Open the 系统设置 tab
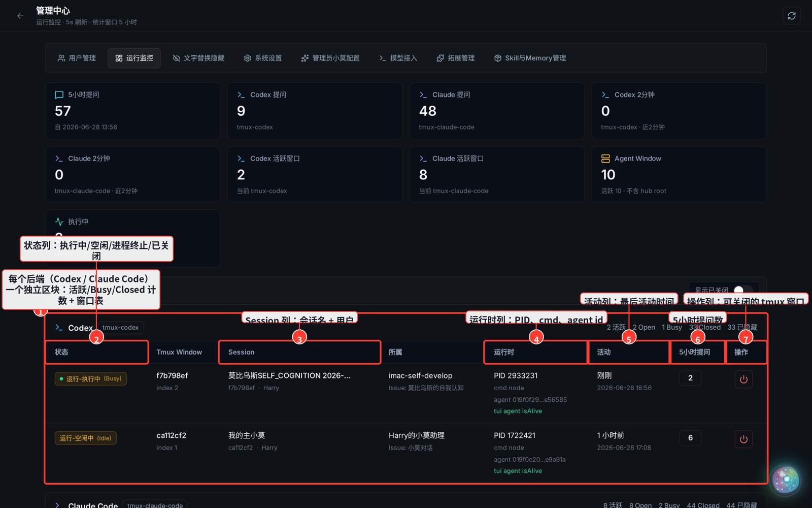 (262, 58)
